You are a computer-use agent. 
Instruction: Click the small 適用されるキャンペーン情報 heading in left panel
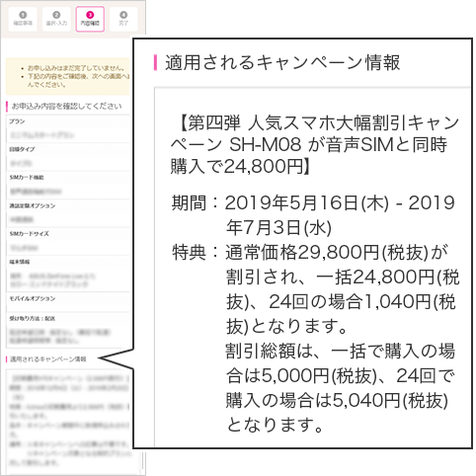coord(48,359)
